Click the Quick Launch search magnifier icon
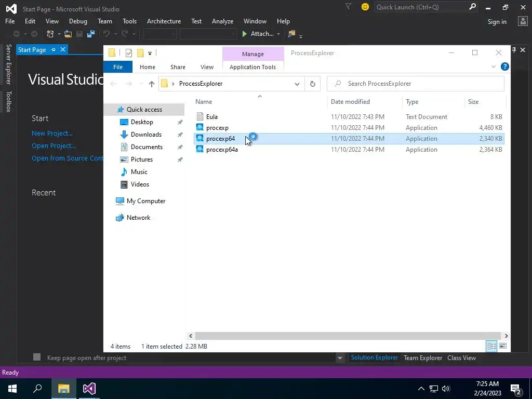The width and height of the screenshot is (532, 399). click(472, 7)
